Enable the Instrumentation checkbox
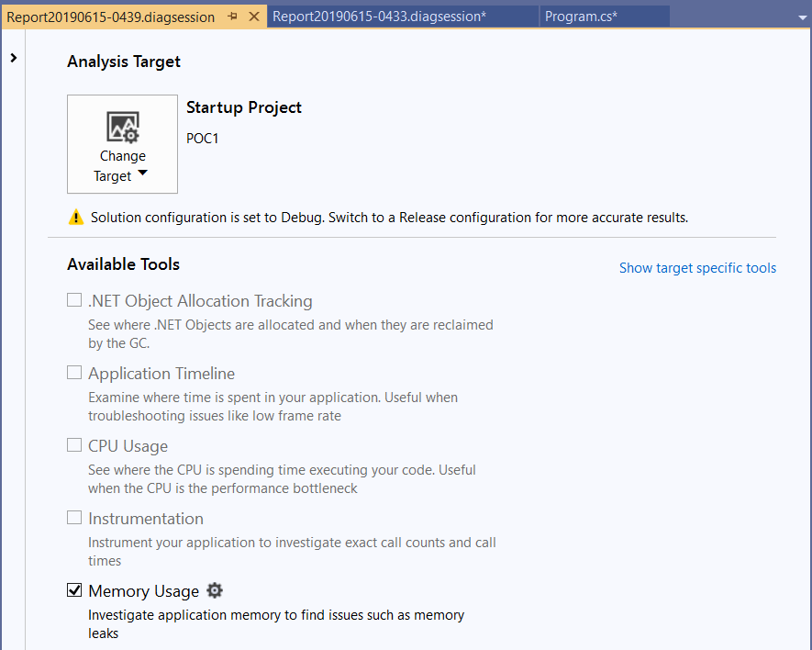812x650 pixels. (75, 518)
